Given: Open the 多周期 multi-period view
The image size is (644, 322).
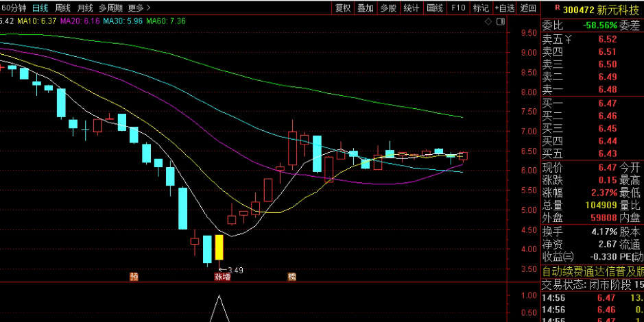Looking at the screenshot, I should click(111, 8).
